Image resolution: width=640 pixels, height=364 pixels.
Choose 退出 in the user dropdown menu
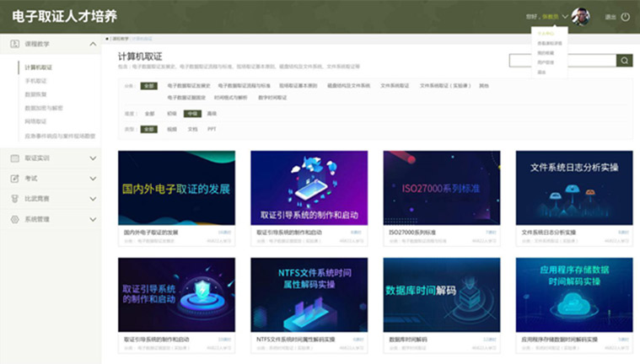tap(541, 72)
